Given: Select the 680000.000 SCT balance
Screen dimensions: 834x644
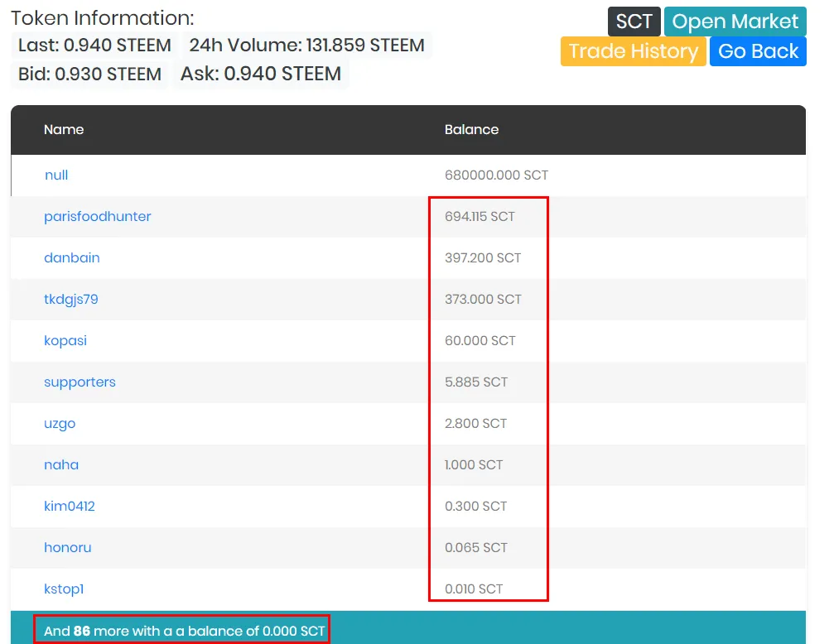Looking at the screenshot, I should (496, 175).
